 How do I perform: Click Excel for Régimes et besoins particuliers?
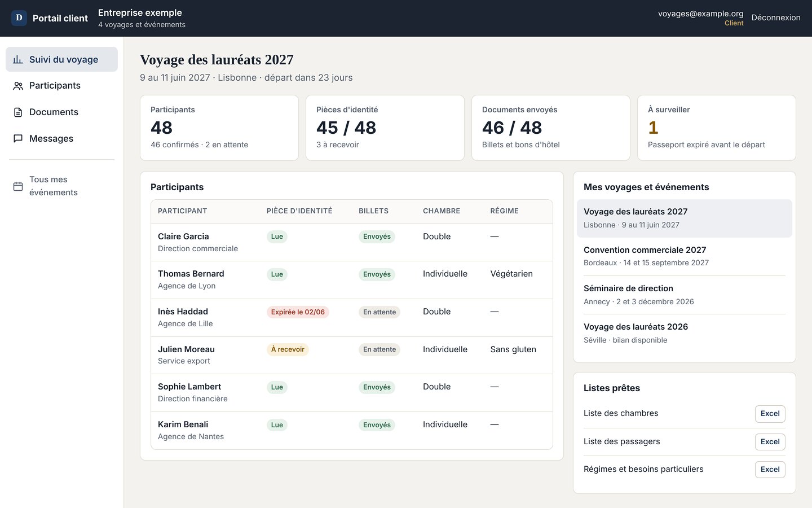pyautogui.click(x=770, y=470)
